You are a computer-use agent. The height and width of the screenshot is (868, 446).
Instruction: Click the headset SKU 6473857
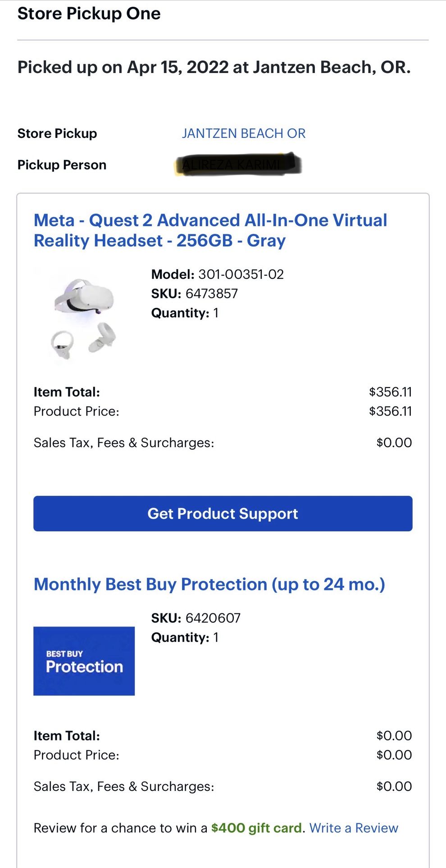(x=212, y=294)
